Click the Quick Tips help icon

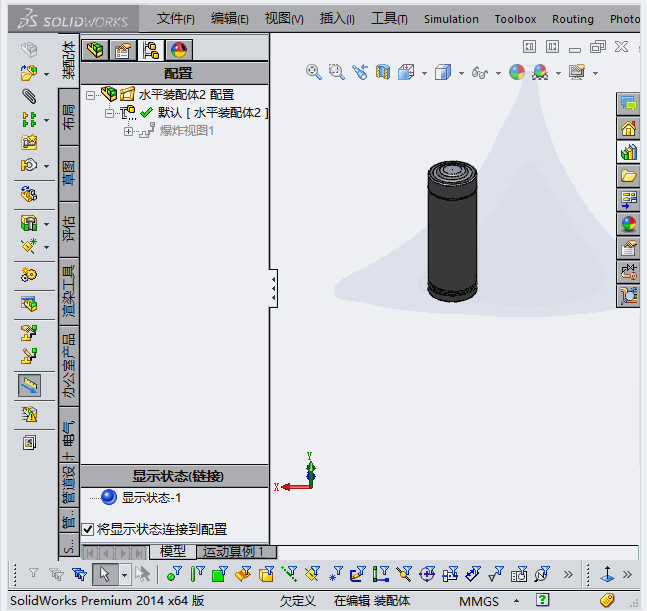pos(542,599)
